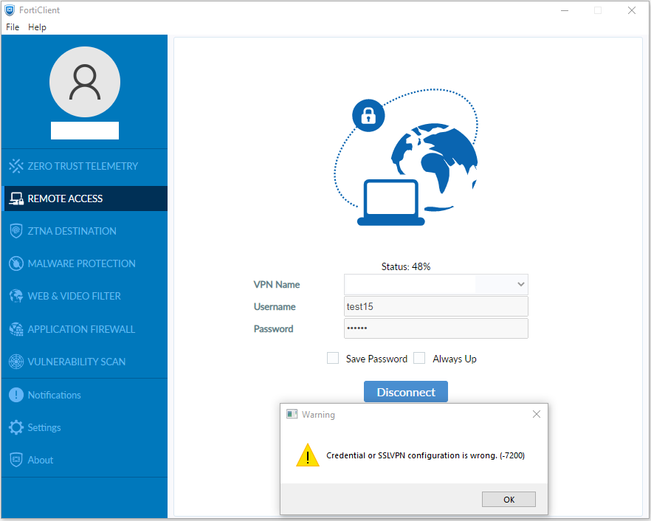Click the Web & Video Filter icon
Image resolution: width=651 pixels, height=521 pixels.
coord(16,296)
